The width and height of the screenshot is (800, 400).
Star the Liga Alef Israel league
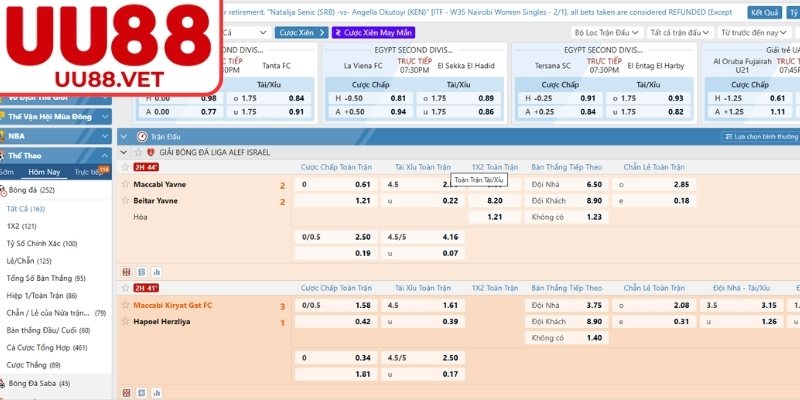click(138, 152)
